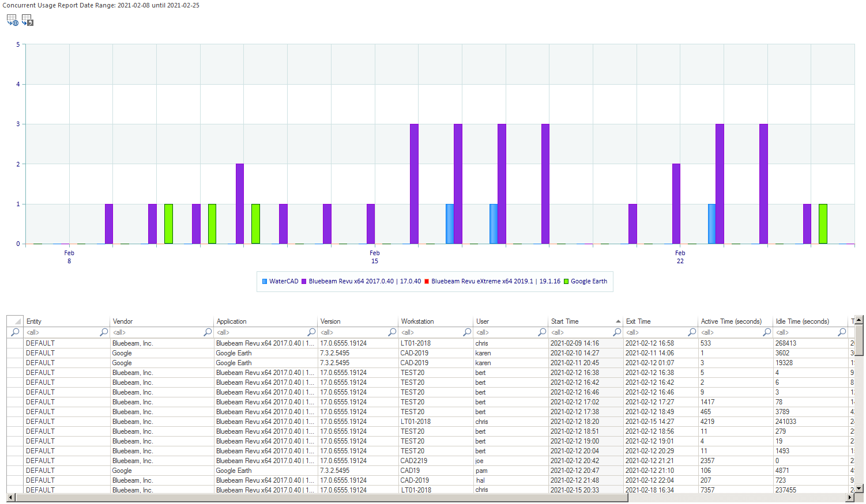Click the magnifier in User filter cell
The height and width of the screenshot is (504, 866).
click(x=542, y=332)
